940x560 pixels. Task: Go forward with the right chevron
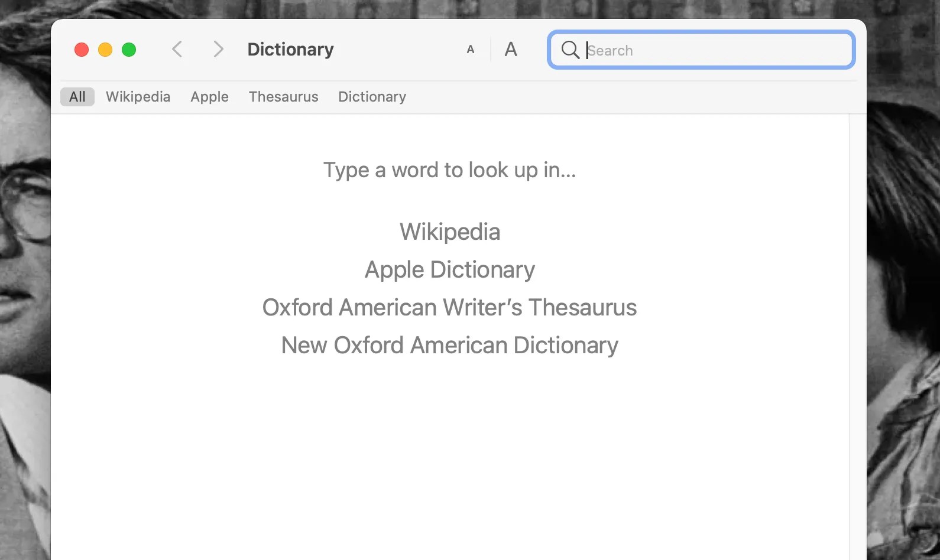click(218, 49)
